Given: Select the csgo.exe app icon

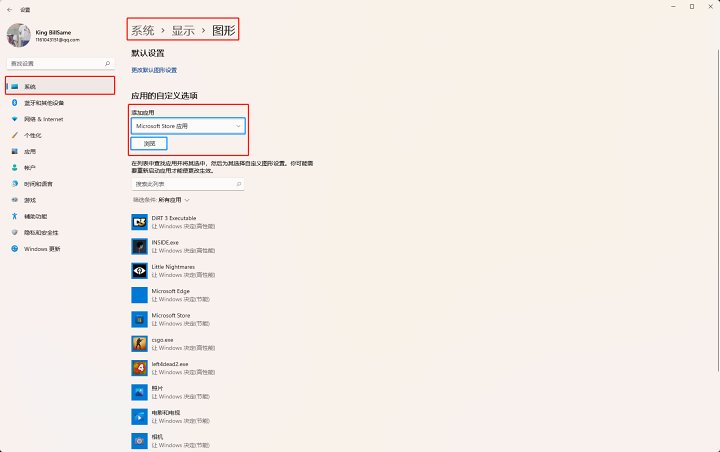Looking at the screenshot, I should tap(139, 344).
